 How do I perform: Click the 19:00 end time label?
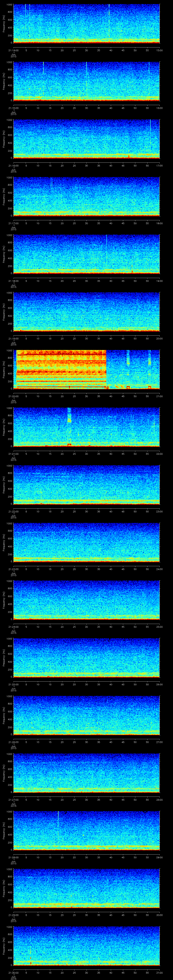point(159,281)
